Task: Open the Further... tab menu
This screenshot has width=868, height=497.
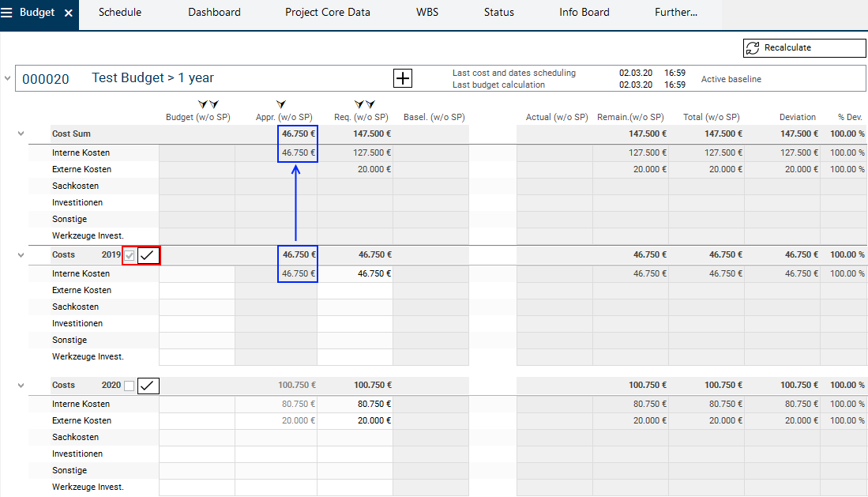Action: pos(675,13)
